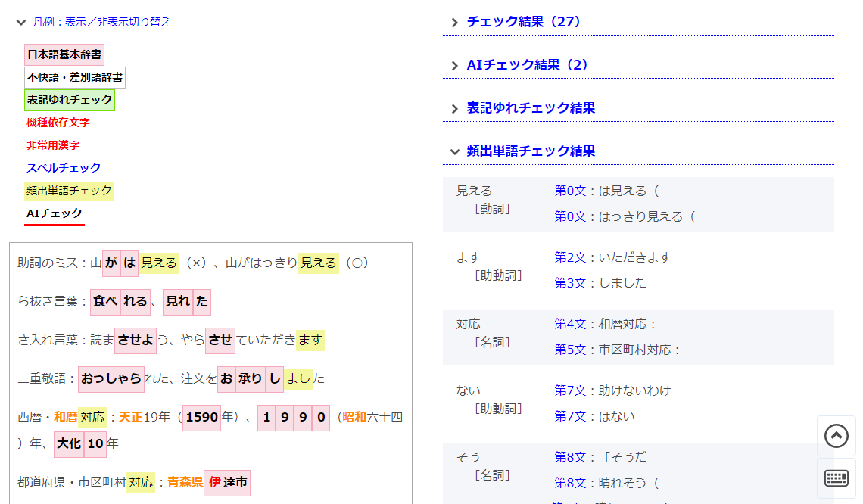Click the scroll-to-top circular arrow button
The height and width of the screenshot is (504, 863).
pos(836,436)
